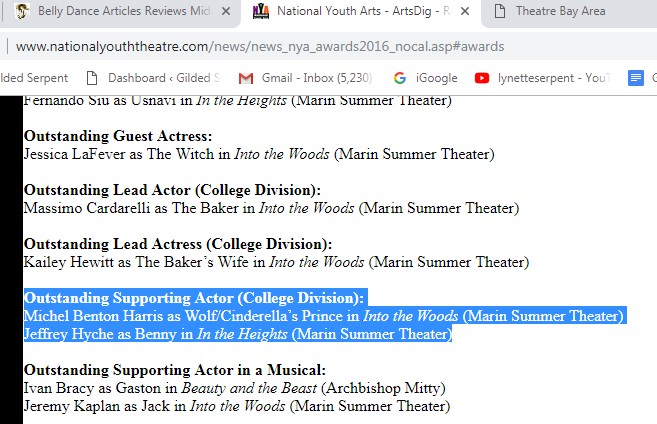Click the YouTube icon bookmark

(482, 77)
